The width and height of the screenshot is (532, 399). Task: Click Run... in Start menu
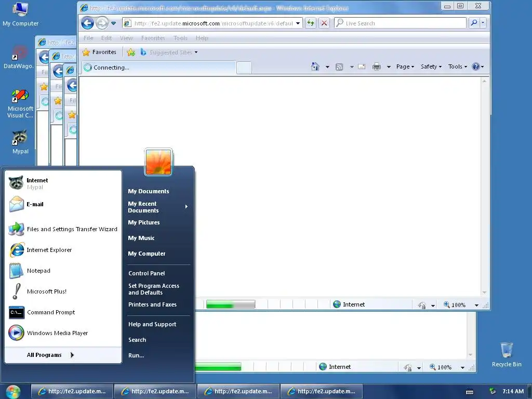click(136, 355)
